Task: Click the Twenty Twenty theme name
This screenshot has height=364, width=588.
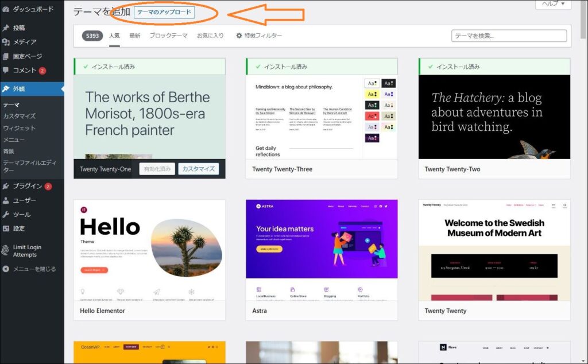Action: click(446, 311)
